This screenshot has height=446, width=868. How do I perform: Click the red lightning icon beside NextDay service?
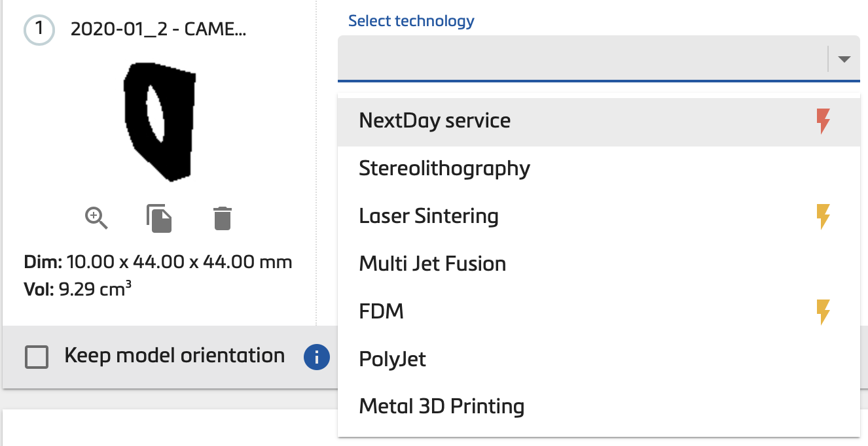click(x=823, y=120)
